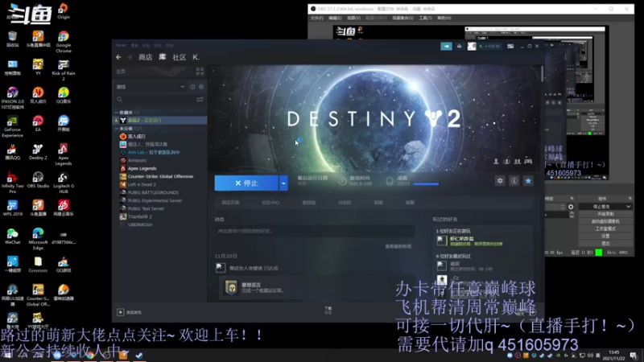The height and width of the screenshot is (362, 644).
Task: Switch Steam to Big Picture mode icon
Action: [510, 46]
